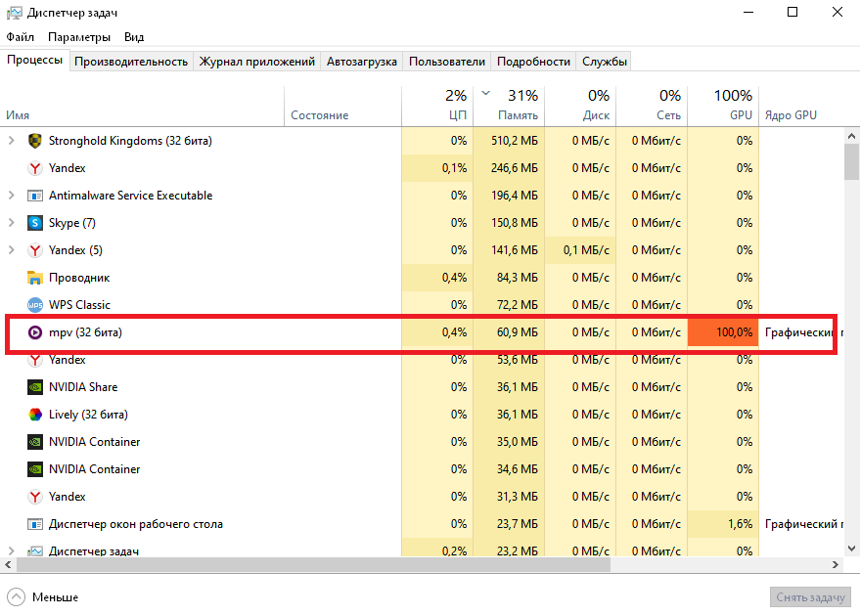Click the Antimalware Service Executable icon
Image resolution: width=860 pixels, height=616 pixels.
(x=35, y=196)
